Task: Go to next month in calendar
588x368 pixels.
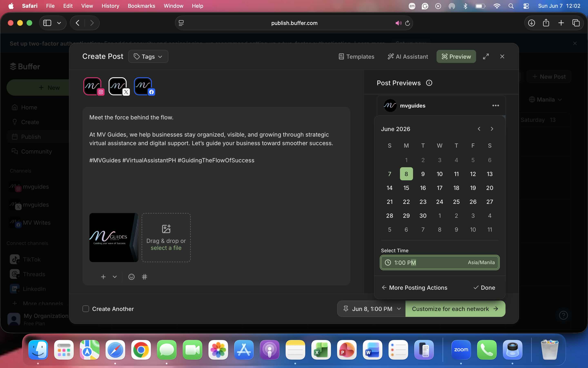Action: [x=492, y=129]
